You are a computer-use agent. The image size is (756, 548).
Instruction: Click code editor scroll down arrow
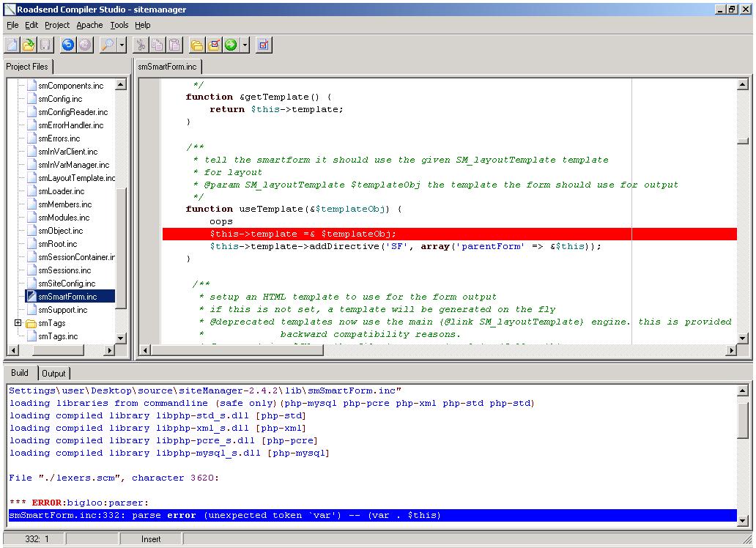pyautogui.click(x=743, y=338)
